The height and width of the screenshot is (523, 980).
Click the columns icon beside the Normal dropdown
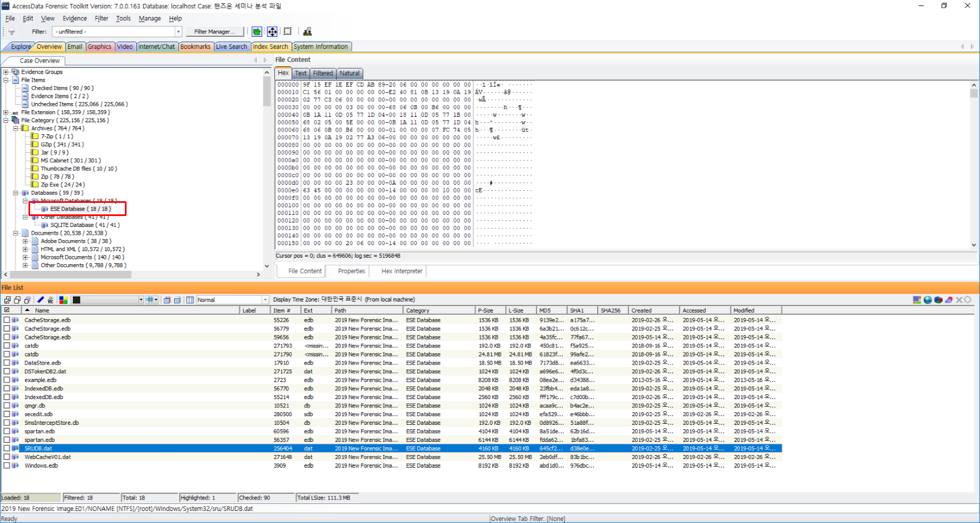click(190, 300)
